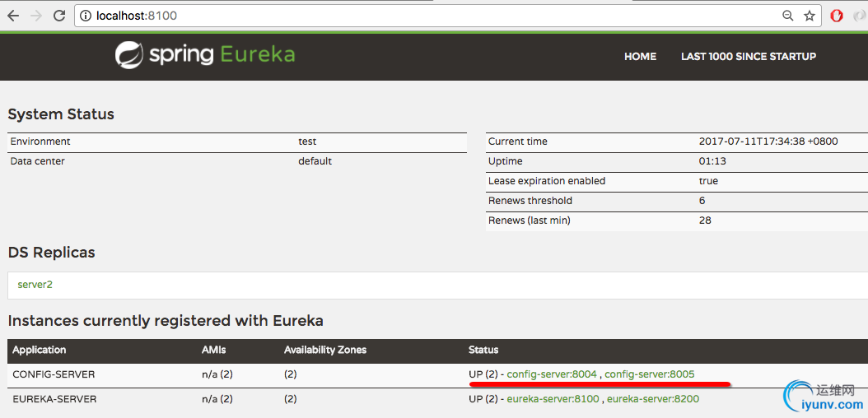Select the lease expiration value true
This screenshot has height=418, width=868.
(x=708, y=181)
